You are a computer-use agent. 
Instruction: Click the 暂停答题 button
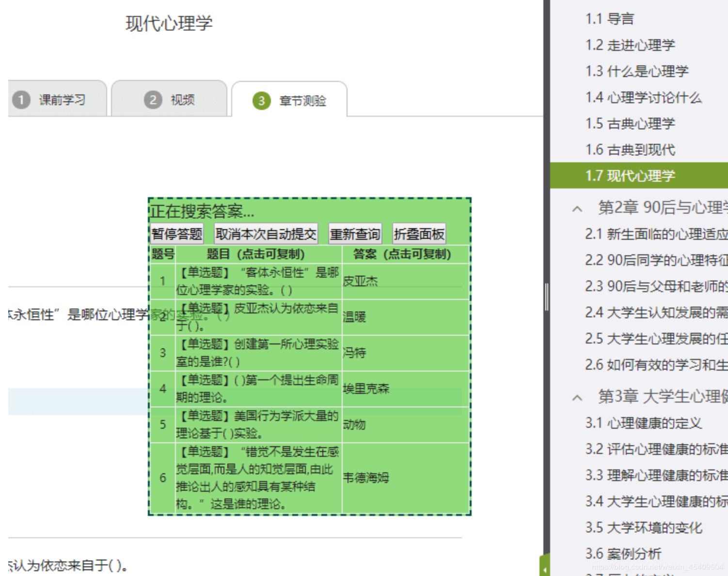click(x=177, y=234)
